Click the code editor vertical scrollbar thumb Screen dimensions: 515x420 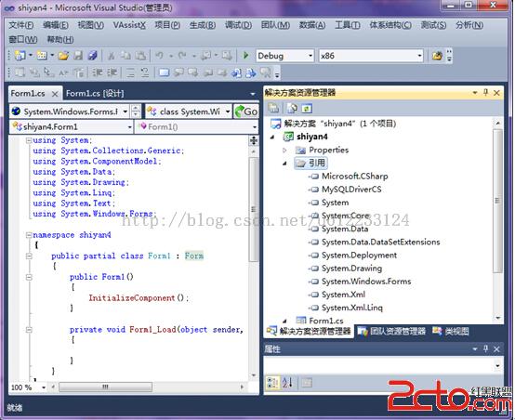254,209
